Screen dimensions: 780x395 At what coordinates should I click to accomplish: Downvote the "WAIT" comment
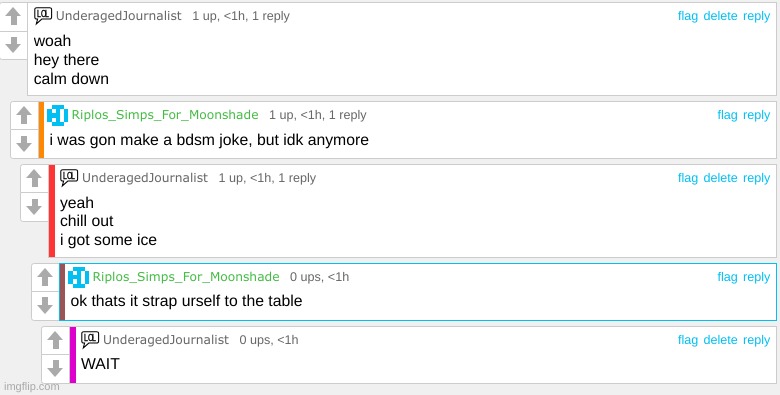coord(55,369)
